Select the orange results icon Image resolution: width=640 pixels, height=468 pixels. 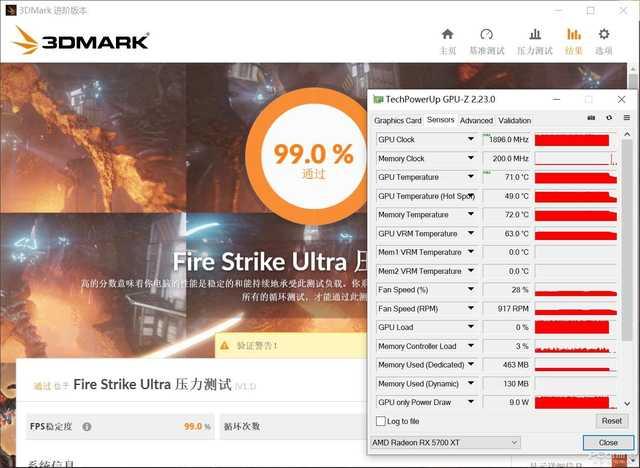point(574,34)
